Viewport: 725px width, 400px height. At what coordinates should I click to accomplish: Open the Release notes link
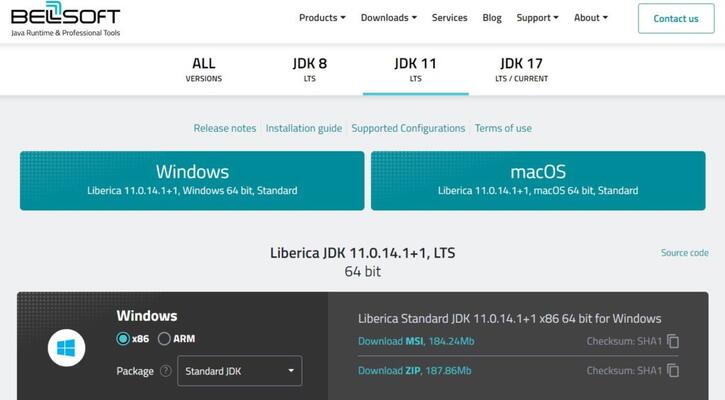pyautogui.click(x=225, y=128)
